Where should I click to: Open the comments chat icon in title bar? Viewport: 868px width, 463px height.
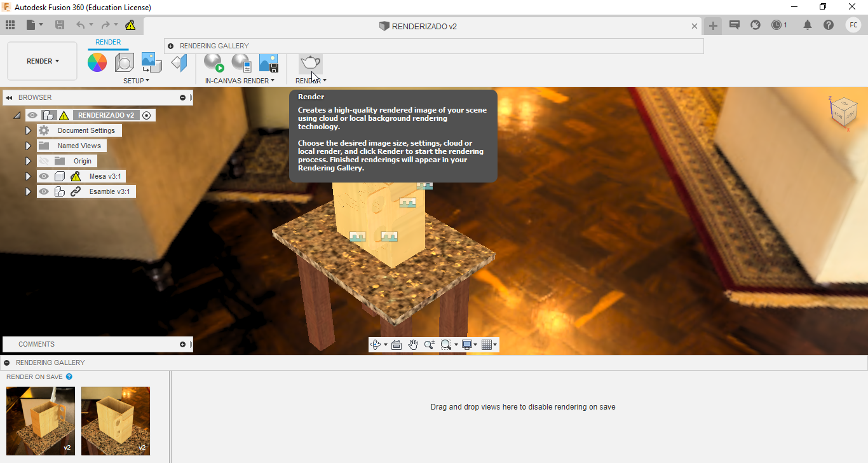click(735, 25)
